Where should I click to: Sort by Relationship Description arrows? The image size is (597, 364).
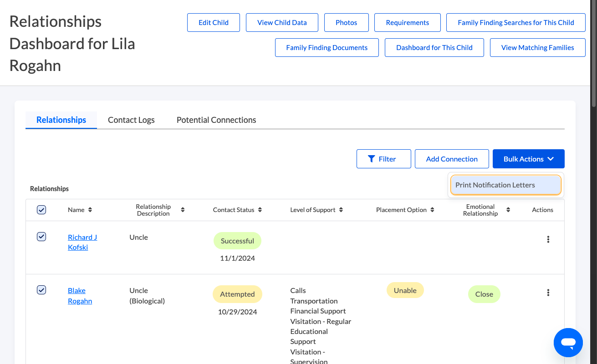(x=183, y=210)
